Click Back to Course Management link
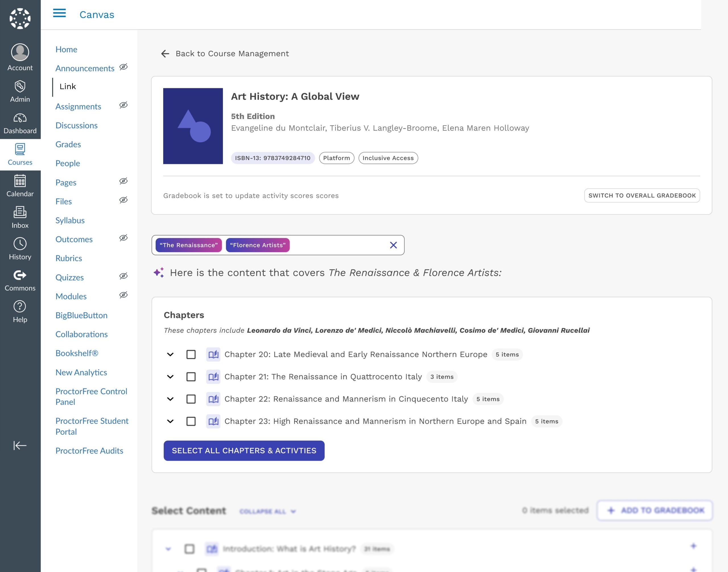This screenshot has width=728, height=572. [232, 54]
